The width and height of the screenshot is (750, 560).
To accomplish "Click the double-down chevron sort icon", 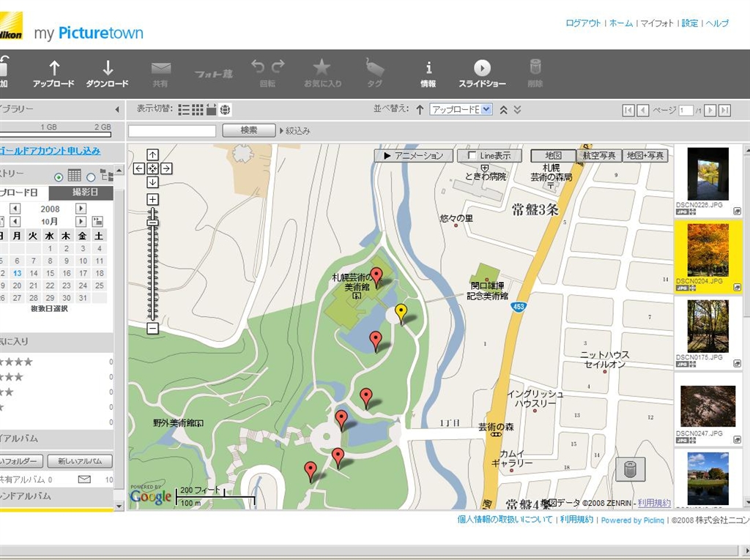I will pos(517,110).
